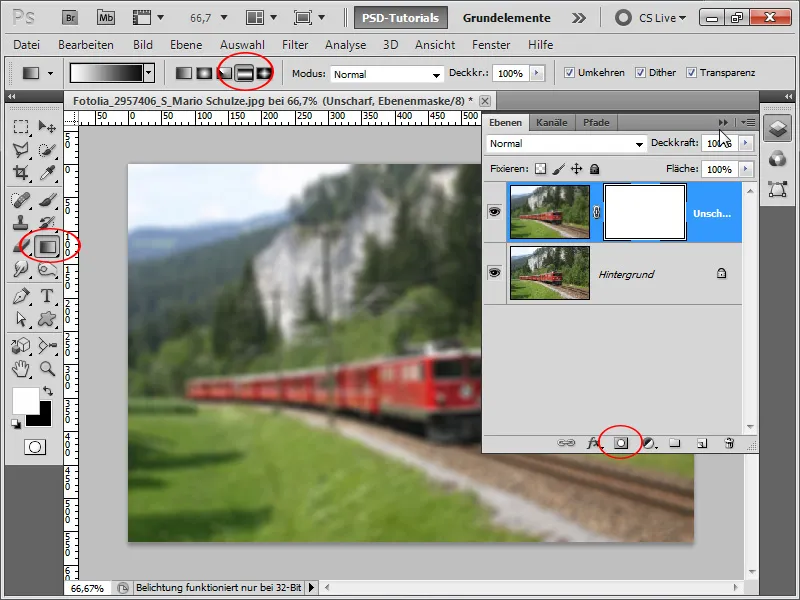Choose the radial gradient style
Viewport: 800px width, 600px height.
coord(204,73)
